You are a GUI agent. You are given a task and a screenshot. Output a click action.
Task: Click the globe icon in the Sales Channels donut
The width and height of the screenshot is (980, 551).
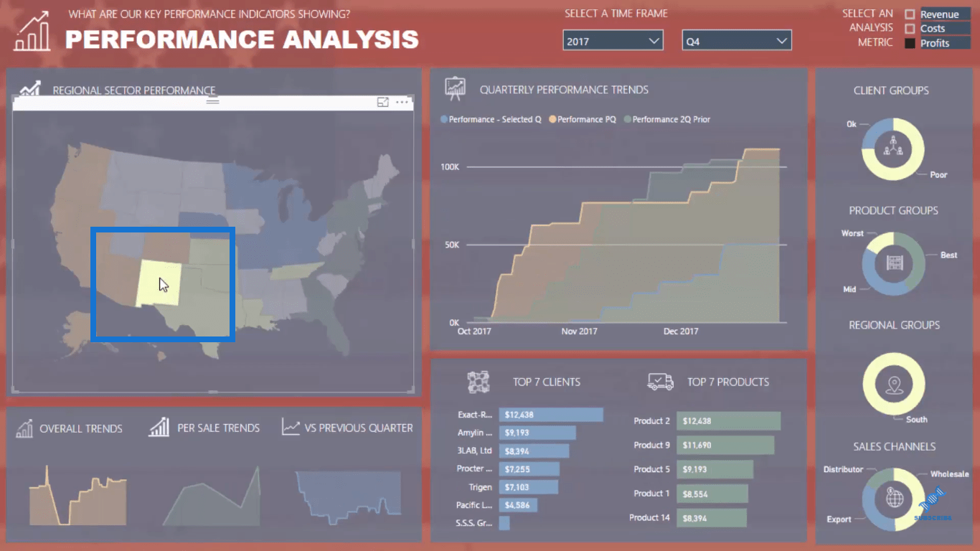pos(895,498)
